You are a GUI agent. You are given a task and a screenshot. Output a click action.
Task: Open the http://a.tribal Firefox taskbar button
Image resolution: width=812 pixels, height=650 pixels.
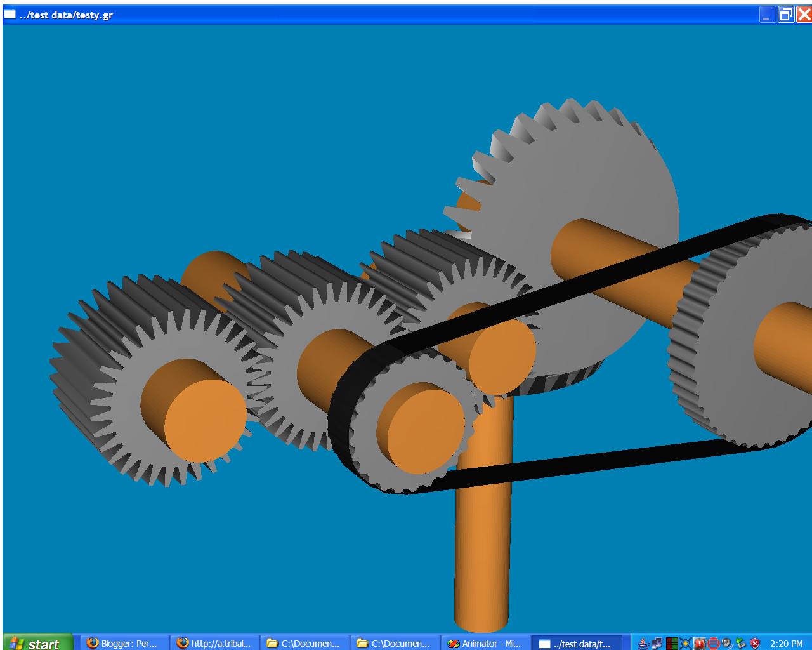(x=213, y=642)
